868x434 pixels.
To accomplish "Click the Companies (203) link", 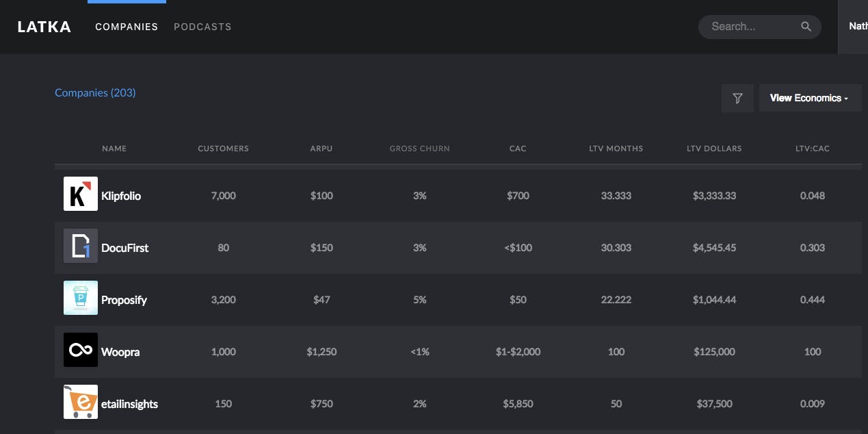I will (95, 92).
